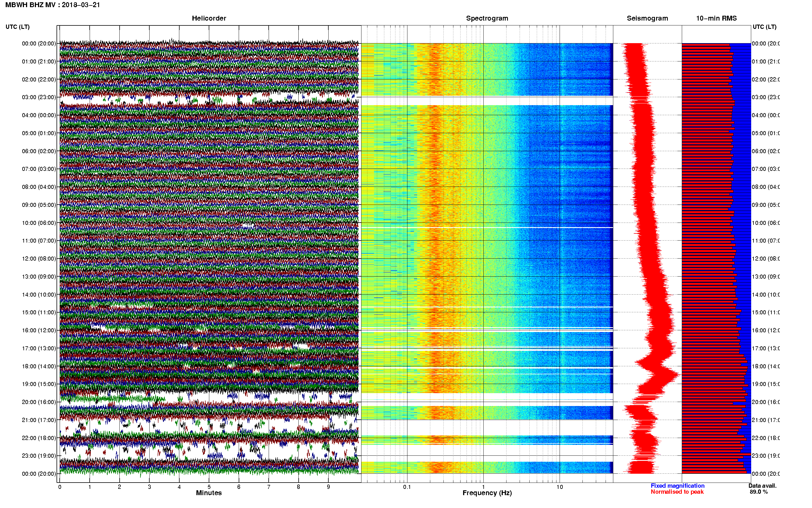
Task: Click the '17:00 (13:00)' left time label
Action: tap(39, 348)
